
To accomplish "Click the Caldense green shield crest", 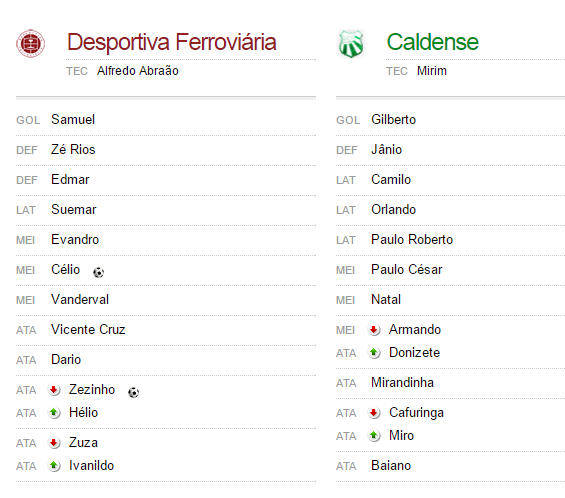I will [351, 44].
